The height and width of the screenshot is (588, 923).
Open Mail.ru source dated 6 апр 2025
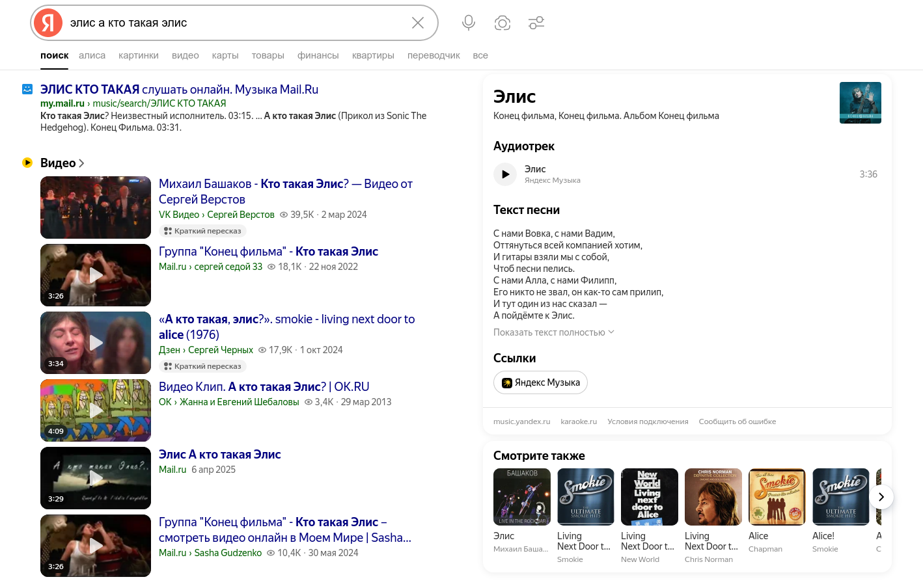point(172,470)
